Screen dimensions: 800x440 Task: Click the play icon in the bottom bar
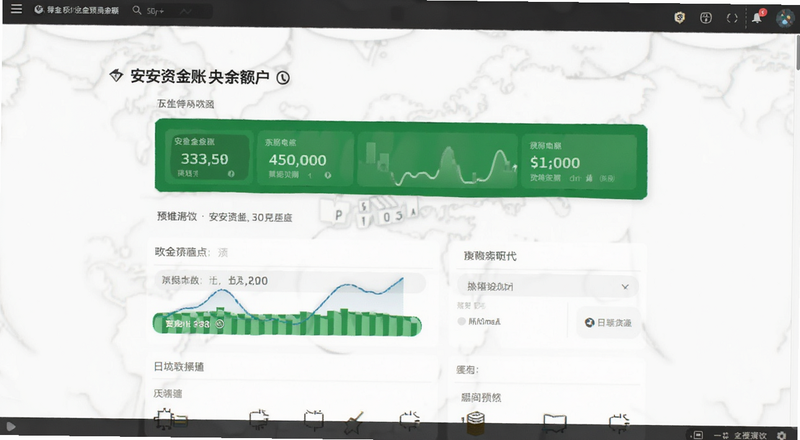tap(11, 427)
